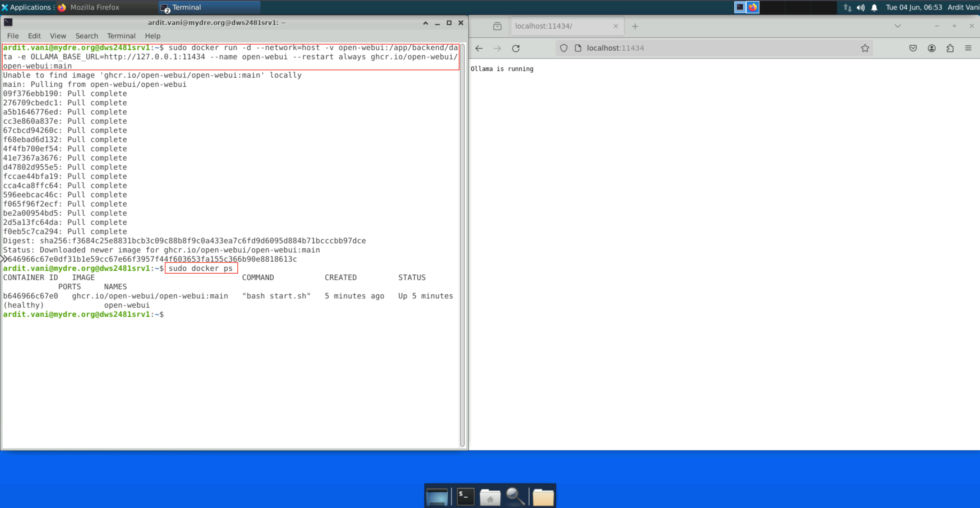980x508 pixels.
Task: Click the '"bash start.sh"' command entry
Action: point(277,296)
